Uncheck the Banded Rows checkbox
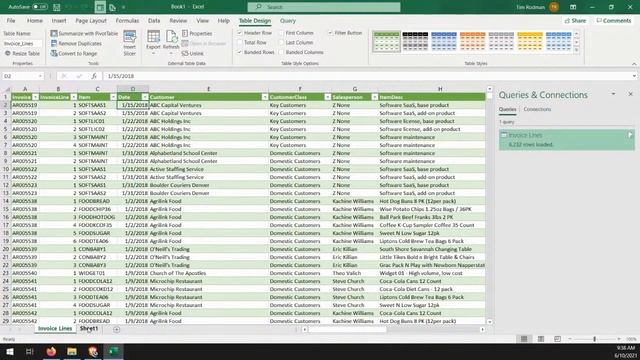The image size is (640, 360). pos(240,52)
